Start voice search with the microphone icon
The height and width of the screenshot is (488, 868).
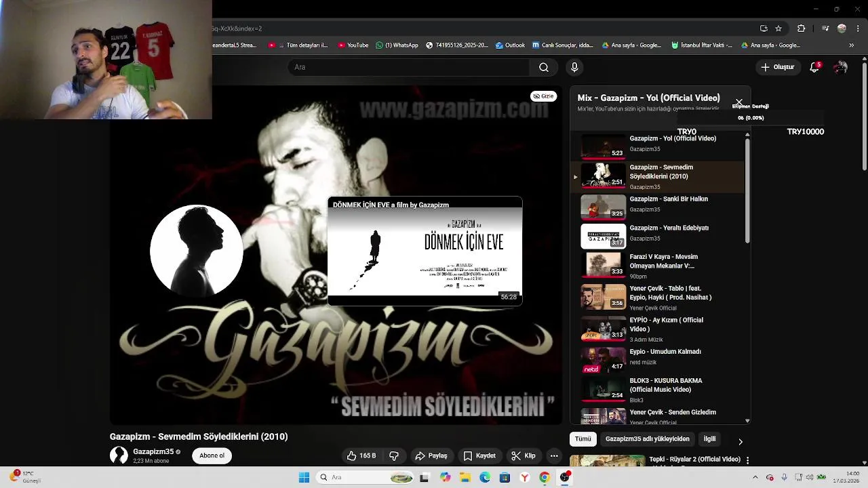click(x=574, y=67)
